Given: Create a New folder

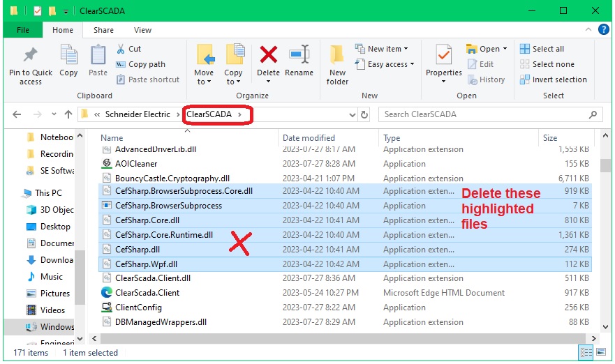Looking at the screenshot, I should (337, 65).
